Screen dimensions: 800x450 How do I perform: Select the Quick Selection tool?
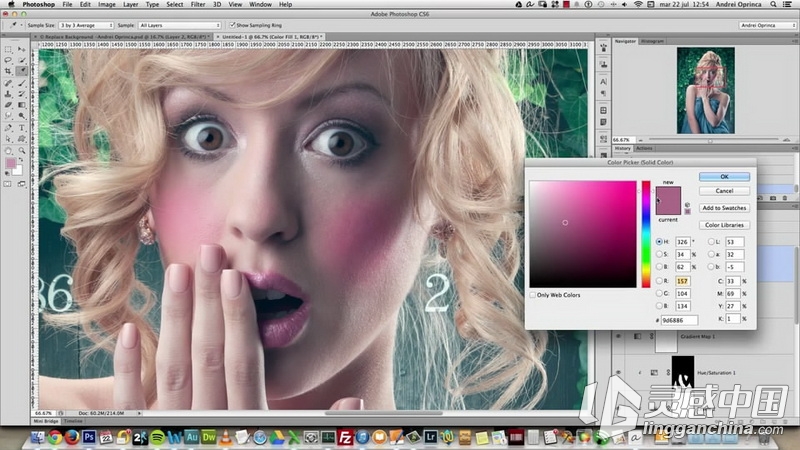[21, 60]
